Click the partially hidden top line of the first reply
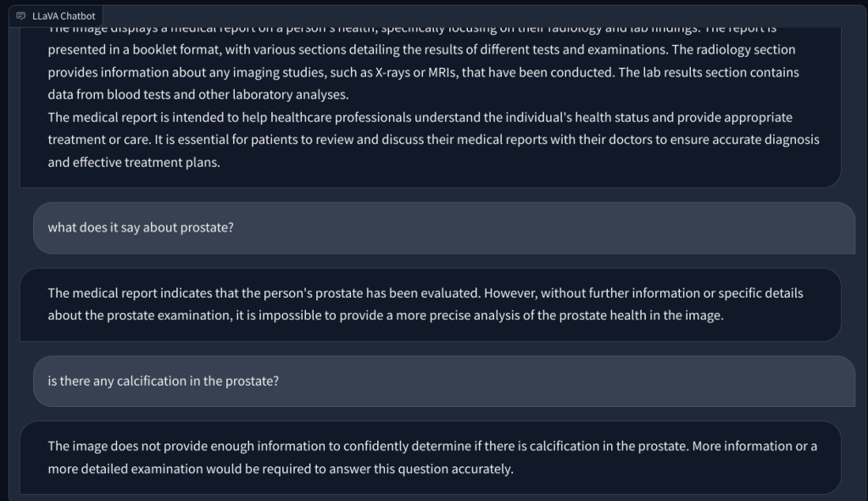868x501 pixels. coord(424,31)
